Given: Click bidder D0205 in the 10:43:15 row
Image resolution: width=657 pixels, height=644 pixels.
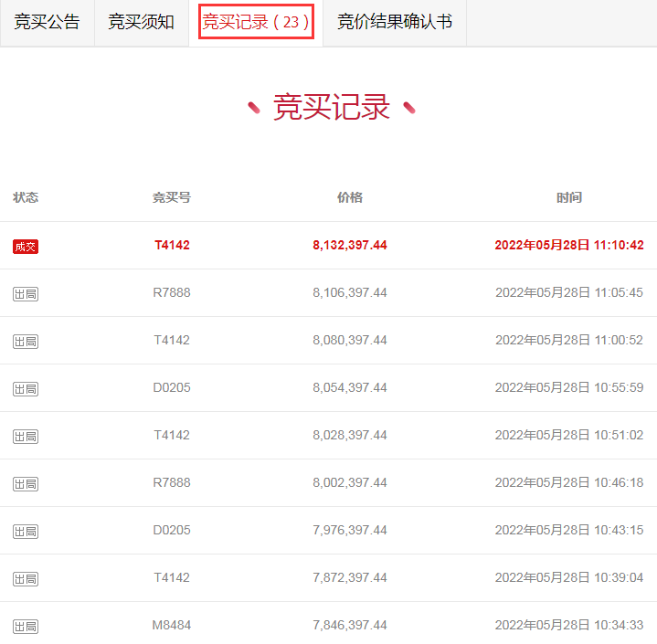Looking at the screenshot, I should pos(172,530).
